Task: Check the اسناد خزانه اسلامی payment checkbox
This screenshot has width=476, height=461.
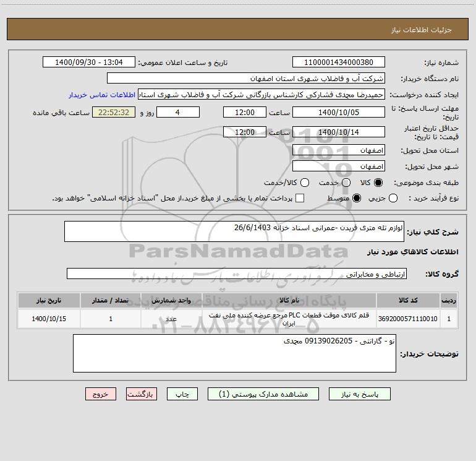Action: pyautogui.click(x=300, y=198)
